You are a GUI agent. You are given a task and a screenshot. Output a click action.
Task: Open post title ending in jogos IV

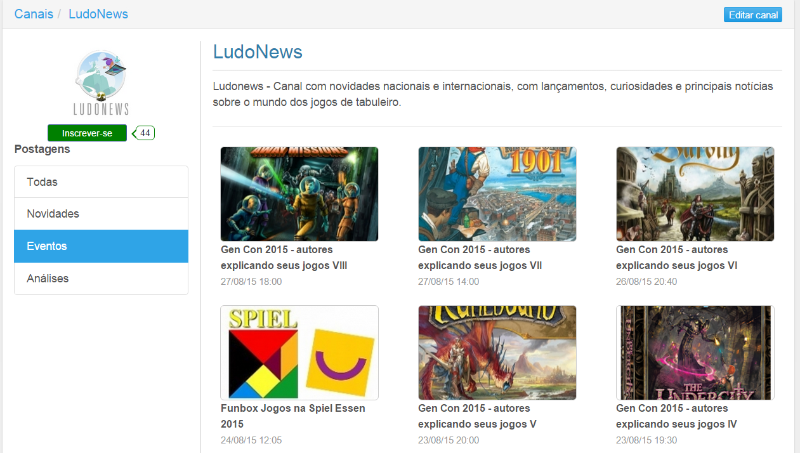(676, 416)
